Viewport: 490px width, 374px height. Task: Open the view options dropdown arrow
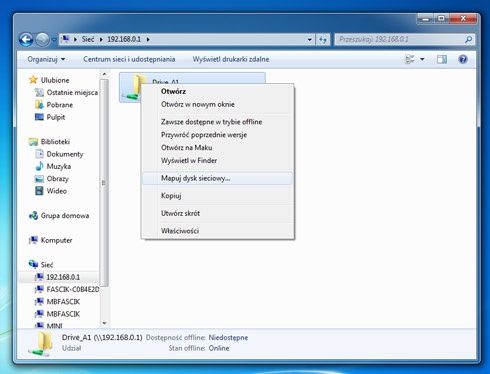(x=422, y=59)
